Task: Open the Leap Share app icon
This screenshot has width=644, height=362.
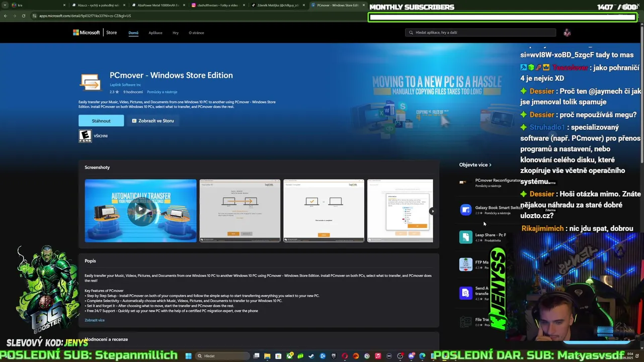Action: (466, 237)
